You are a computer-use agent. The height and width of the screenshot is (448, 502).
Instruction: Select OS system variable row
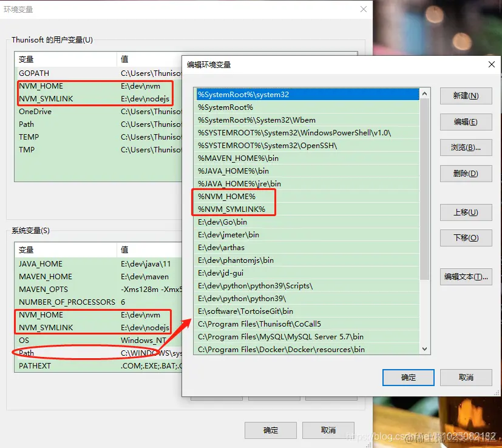[x=98, y=341]
